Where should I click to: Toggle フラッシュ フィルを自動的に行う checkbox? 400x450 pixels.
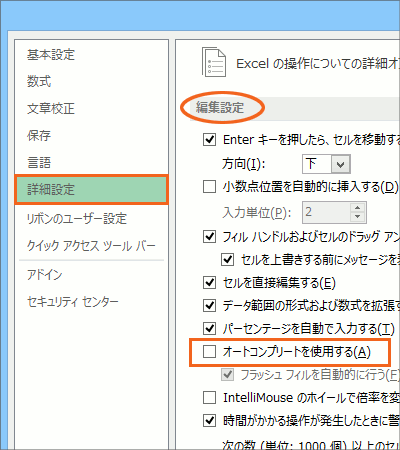(227, 375)
